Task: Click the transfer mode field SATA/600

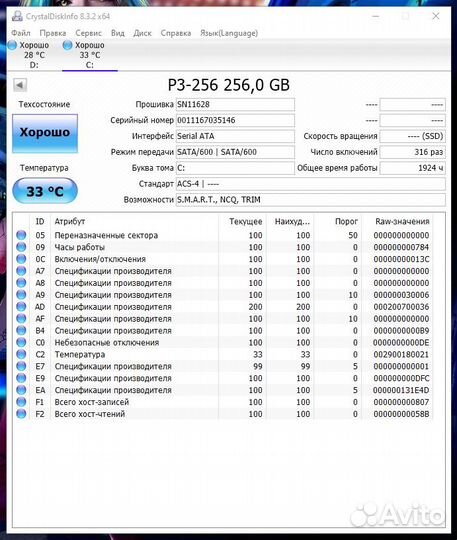Action: pos(235,152)
